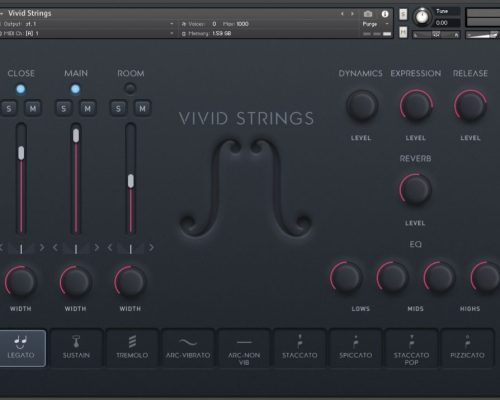This screenshot has width=500, height=400.
Task: Mute the Close mic channel
Action: click(33, 108)
